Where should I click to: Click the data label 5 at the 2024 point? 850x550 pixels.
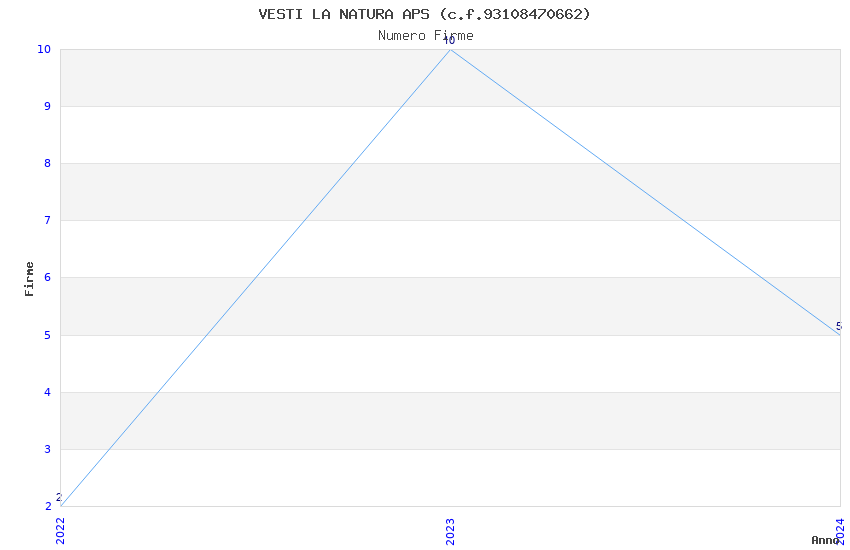pos(839,326)
